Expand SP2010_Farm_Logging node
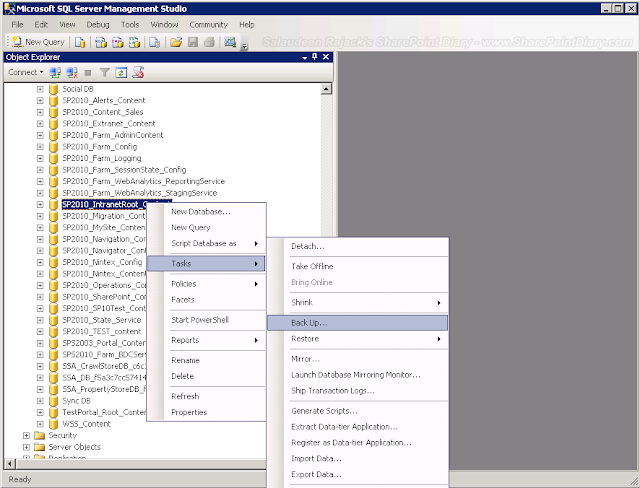Image resolution: width=640 pixels, height=488 pixels. tap(40, 158)
